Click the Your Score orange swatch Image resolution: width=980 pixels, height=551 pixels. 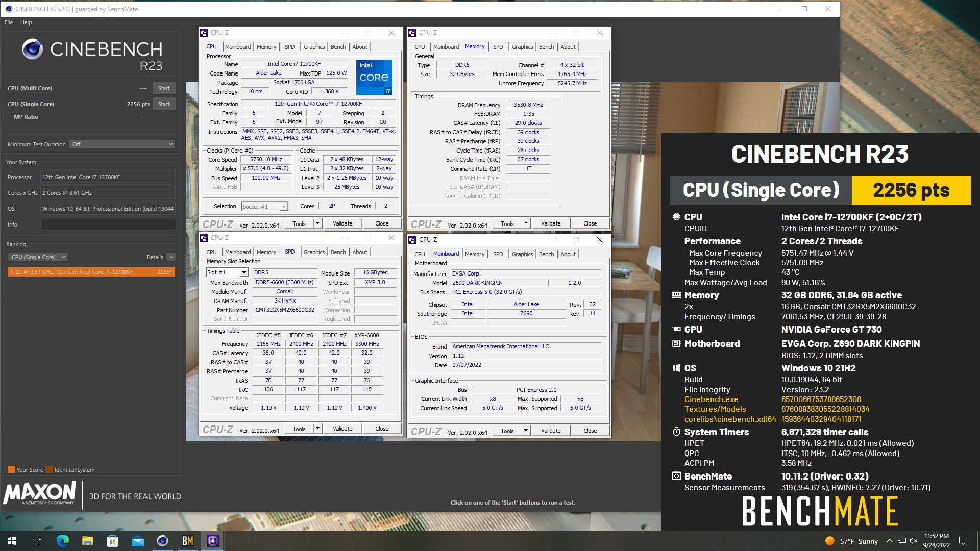(11, 470)
